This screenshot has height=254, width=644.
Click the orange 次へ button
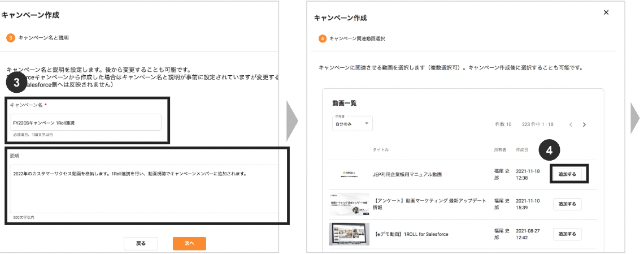[189, 243]
